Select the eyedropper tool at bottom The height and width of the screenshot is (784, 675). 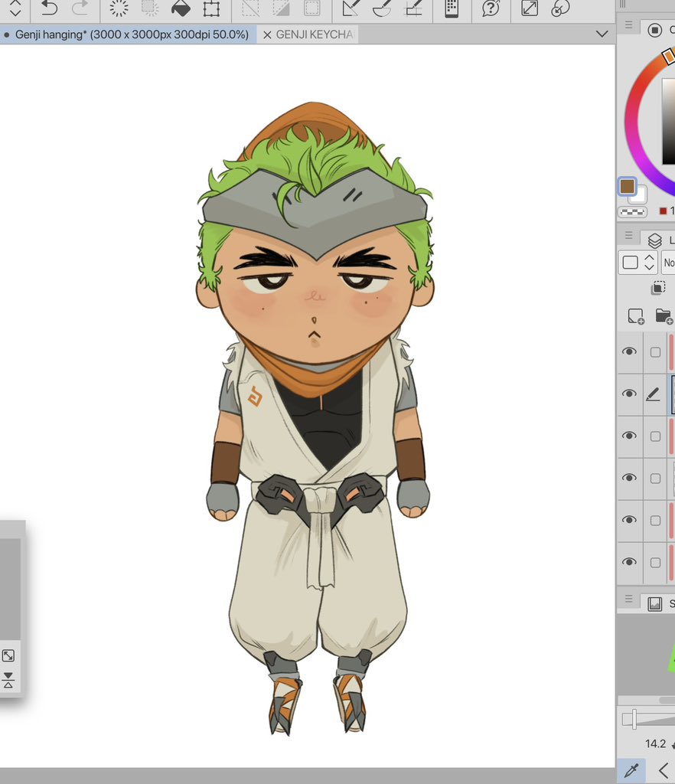click(x=631, y=770)
